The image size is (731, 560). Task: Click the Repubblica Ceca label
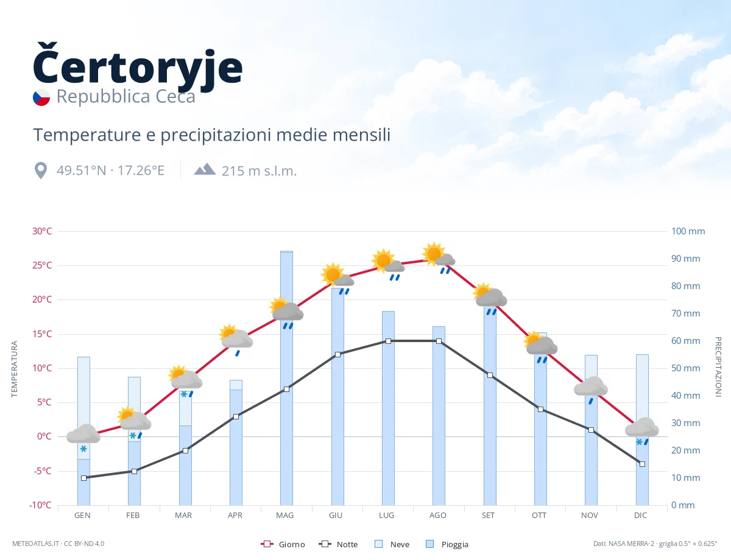coord(126,97)
